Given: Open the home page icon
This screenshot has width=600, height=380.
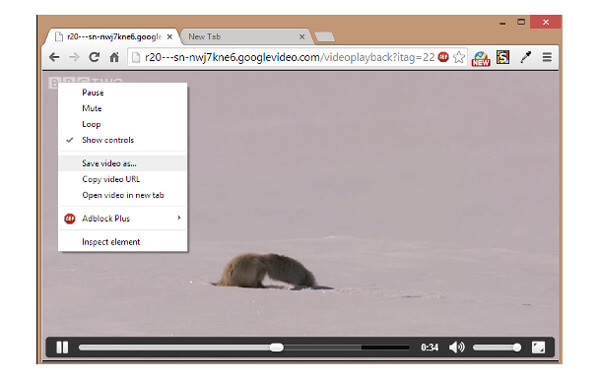Looking at the screenshot, I should 114,57.
